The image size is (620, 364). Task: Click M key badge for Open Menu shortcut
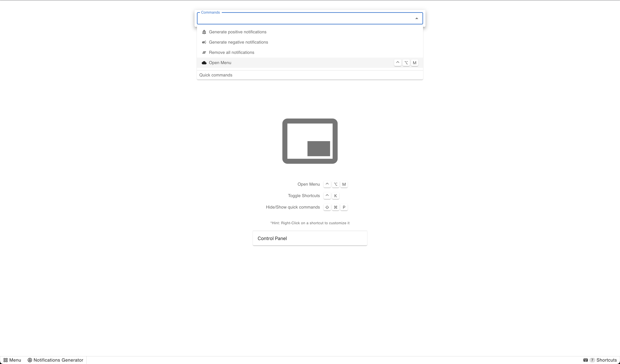(x=344, y=184)
